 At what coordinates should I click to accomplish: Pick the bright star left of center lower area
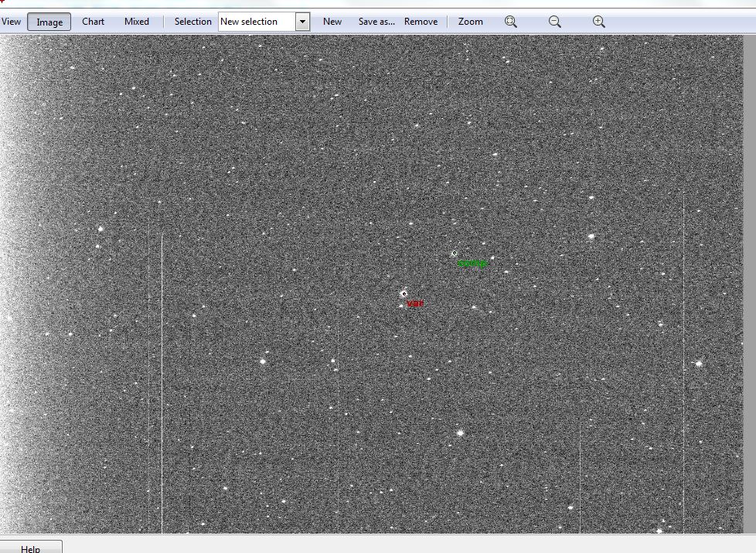click(x=263, y=361)
